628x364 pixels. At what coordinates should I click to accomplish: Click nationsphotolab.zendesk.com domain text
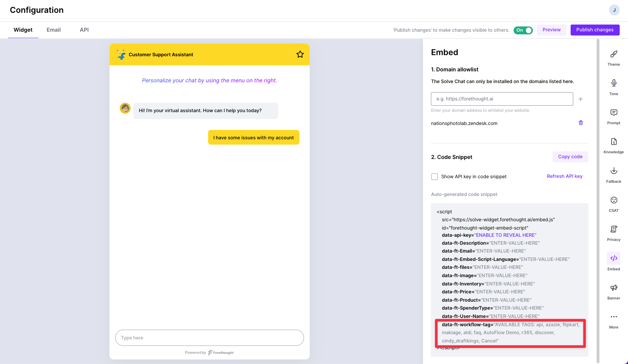coord(464,123)
